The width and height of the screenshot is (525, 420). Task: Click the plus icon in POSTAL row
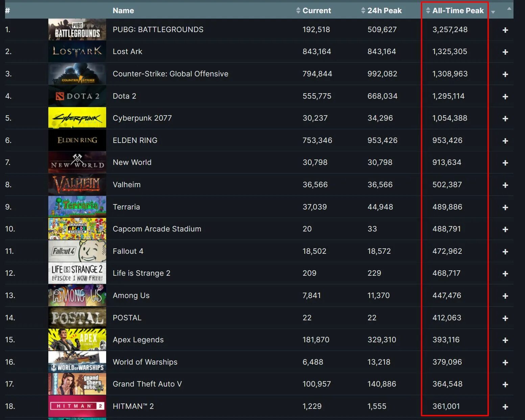coord(505,318)
